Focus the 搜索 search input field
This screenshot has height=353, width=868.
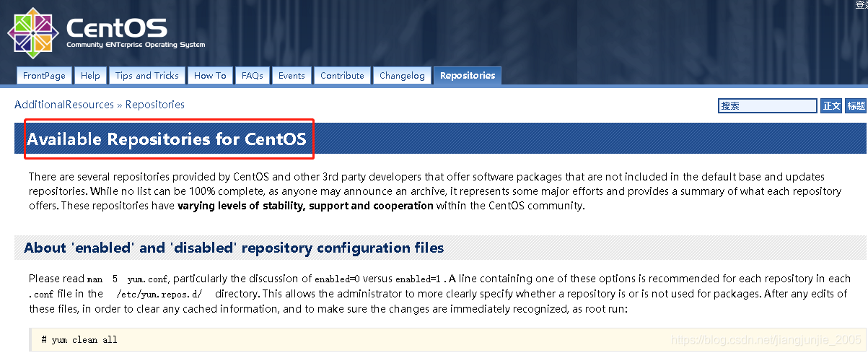tap(767, 106)
